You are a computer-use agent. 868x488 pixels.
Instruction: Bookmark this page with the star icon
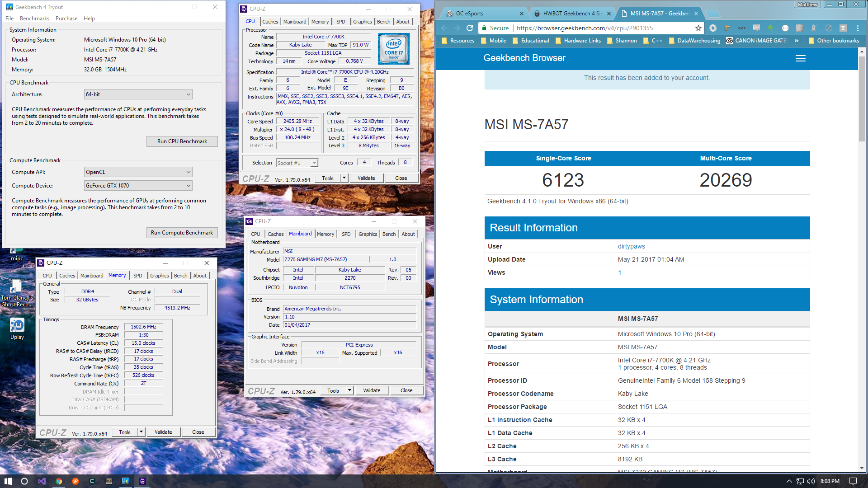point(698,28)
